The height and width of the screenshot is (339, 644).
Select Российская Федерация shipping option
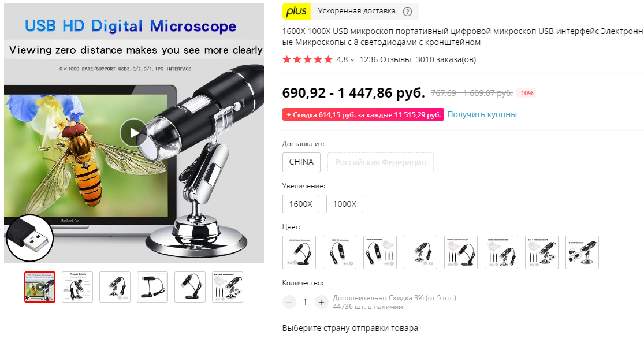380,162
